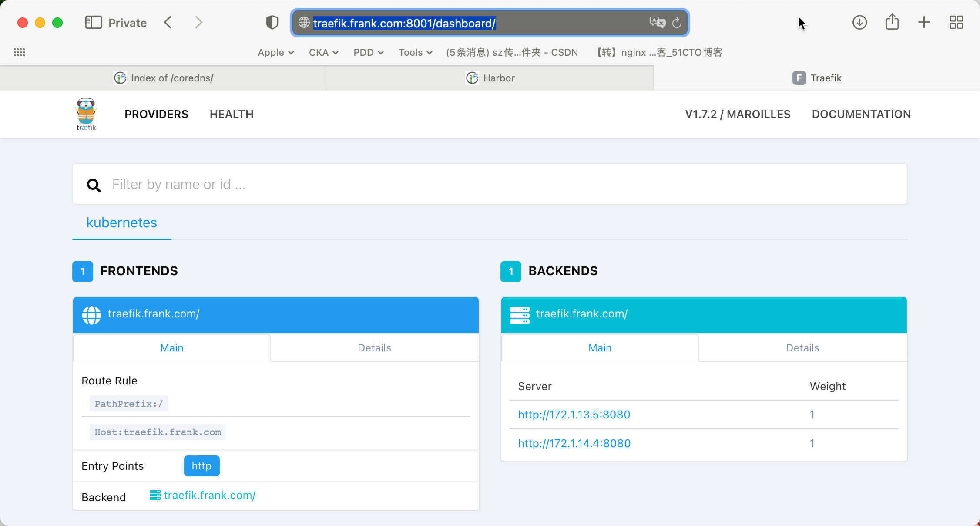Click the Traefik gopher logo
The width and height of the screenshot is (980, 526).
pos(86,114)
